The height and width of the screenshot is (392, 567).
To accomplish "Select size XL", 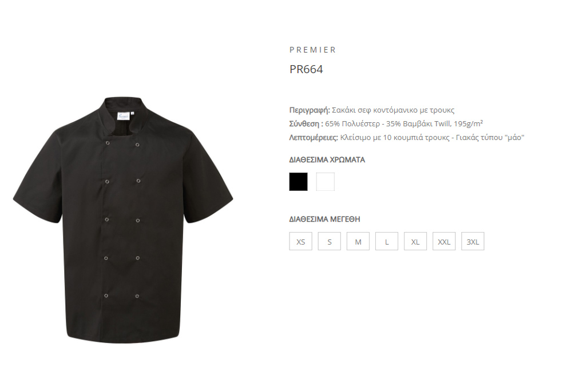I will click(x=415, y=241).
